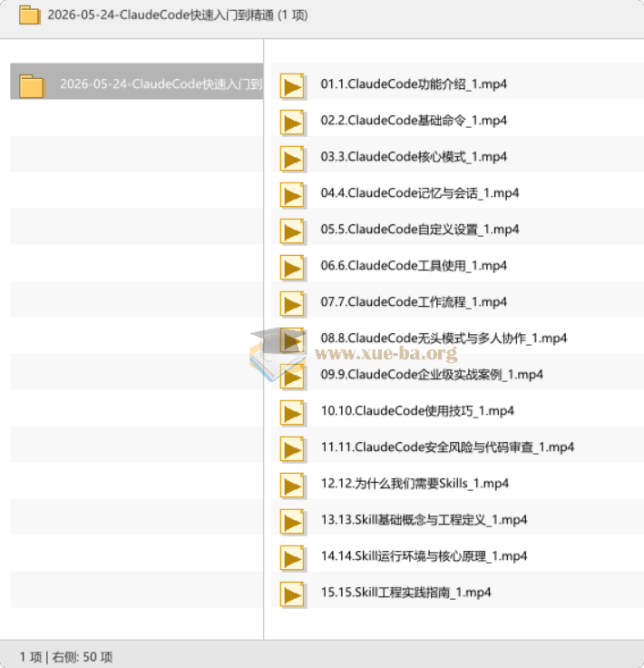
Task: Select file name 07.7.ClaudeCode工作流程_1.mp4
Action: [x=414, y=302]
